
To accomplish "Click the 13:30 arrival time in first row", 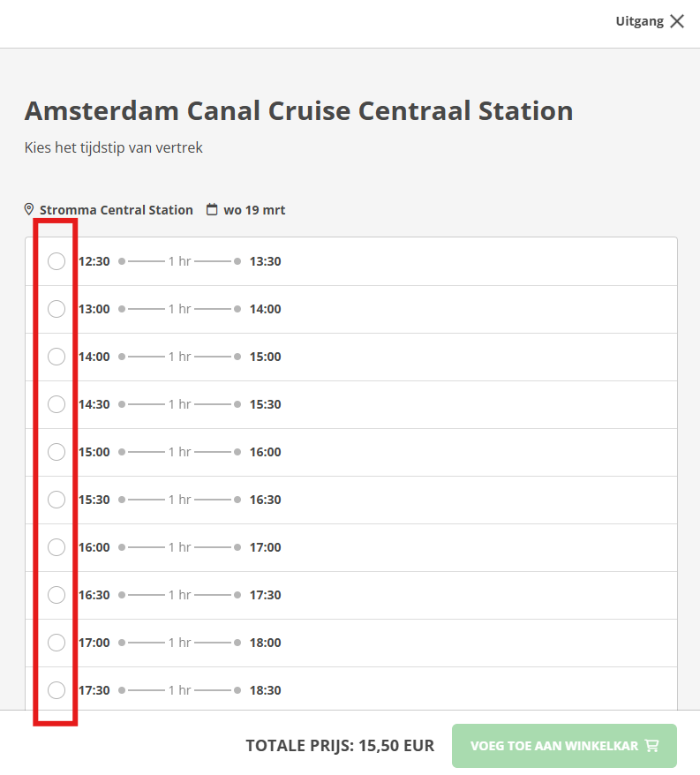I will coord(266,261).
